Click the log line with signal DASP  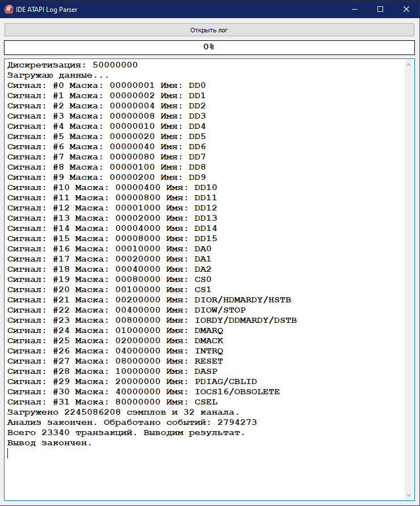pyautogui.click(x=112, y=372)
